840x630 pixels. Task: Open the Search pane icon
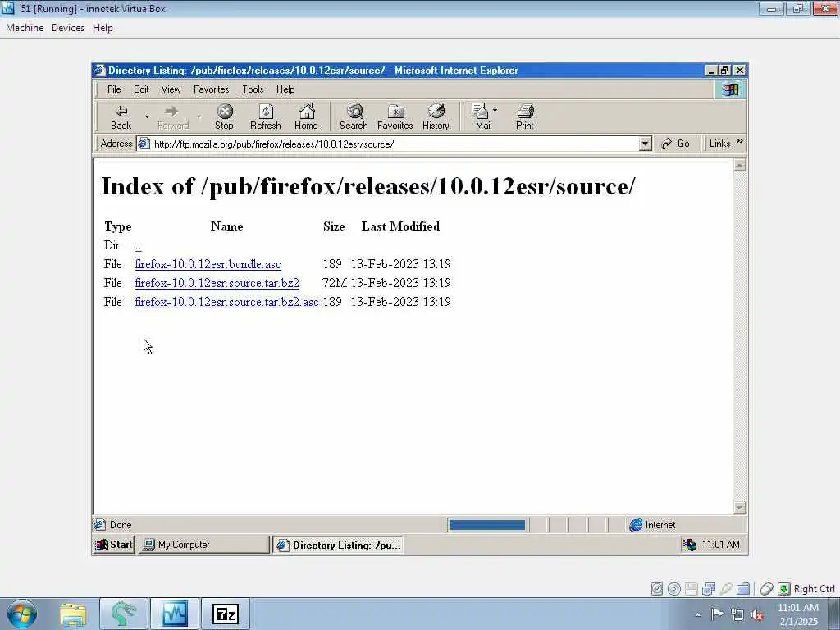pos(354,116)
